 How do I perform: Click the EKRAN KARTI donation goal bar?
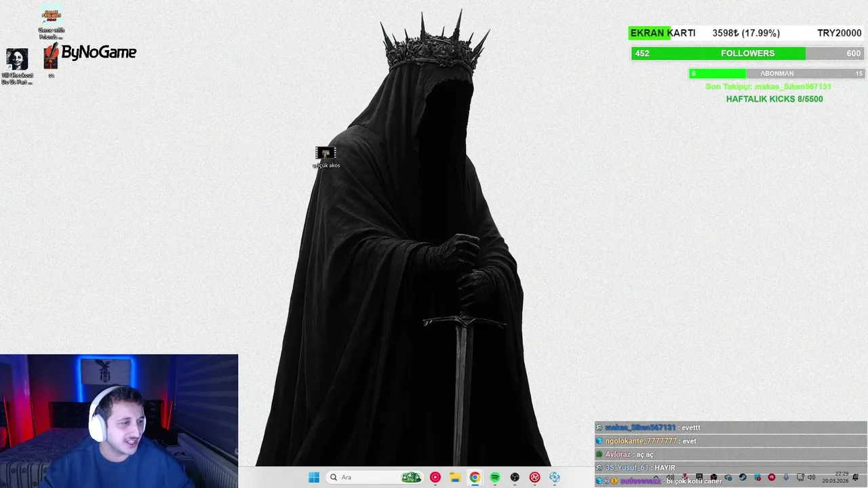click(747, 33)
